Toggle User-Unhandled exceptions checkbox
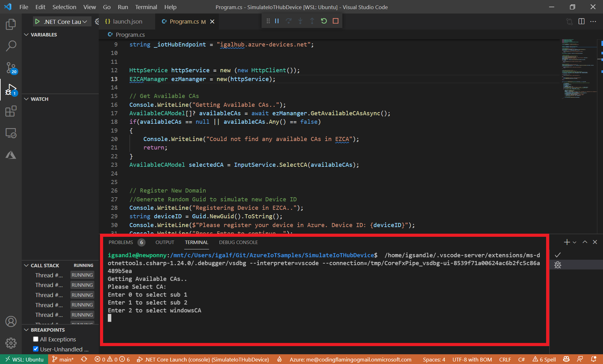The height and width of the screenshot is (364, 603). (36, 349)
